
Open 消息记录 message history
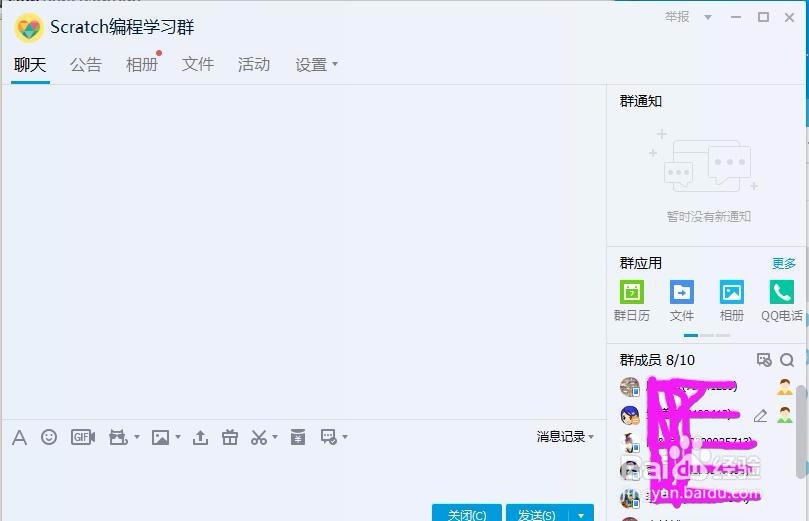(x=561, y=436)
